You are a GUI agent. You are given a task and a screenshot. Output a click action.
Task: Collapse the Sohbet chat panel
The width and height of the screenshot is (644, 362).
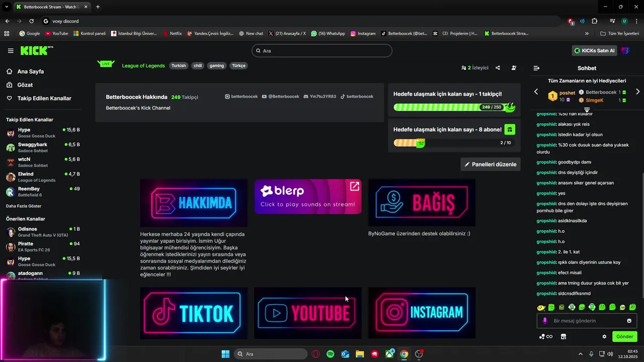536,68
